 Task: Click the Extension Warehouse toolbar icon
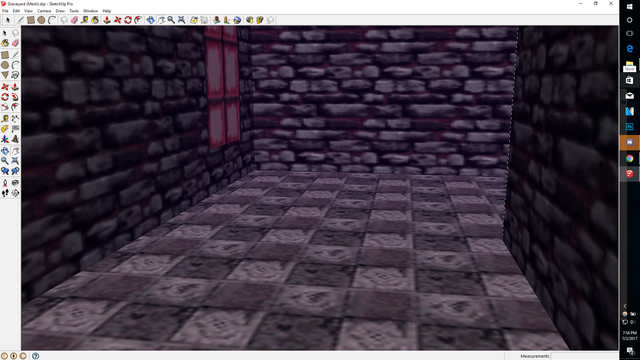point(270,20)
